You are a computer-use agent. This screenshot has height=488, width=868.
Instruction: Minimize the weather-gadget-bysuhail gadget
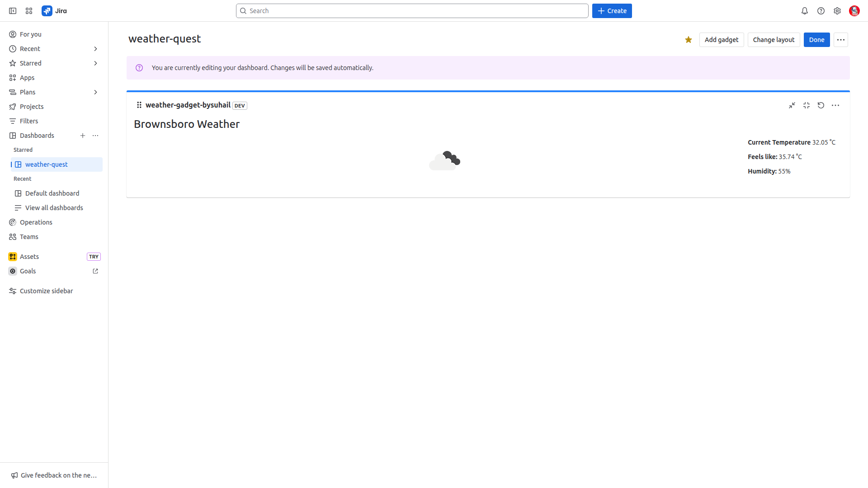(x=792, y=105)
